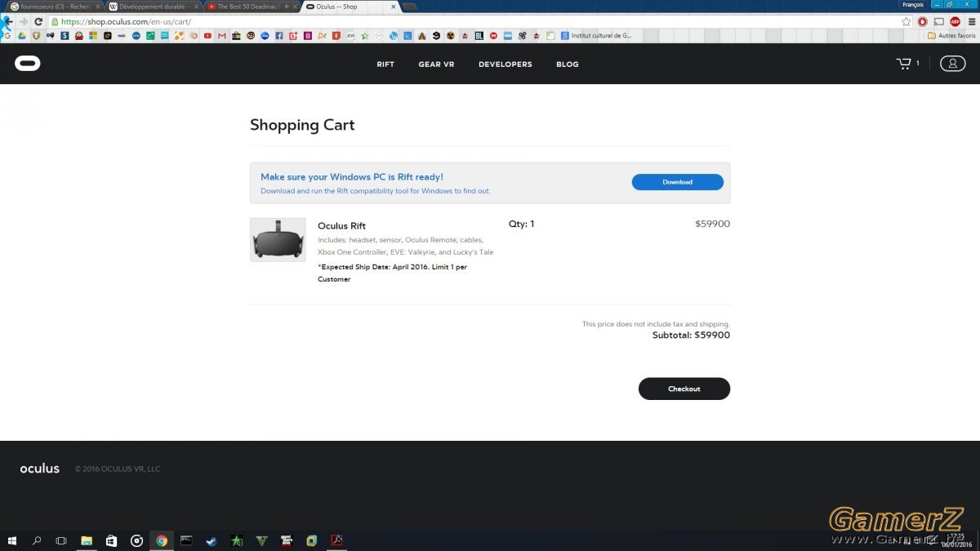Open the Windows Start menu
Screen dimensions: 980x551
(x=12, y=540)
